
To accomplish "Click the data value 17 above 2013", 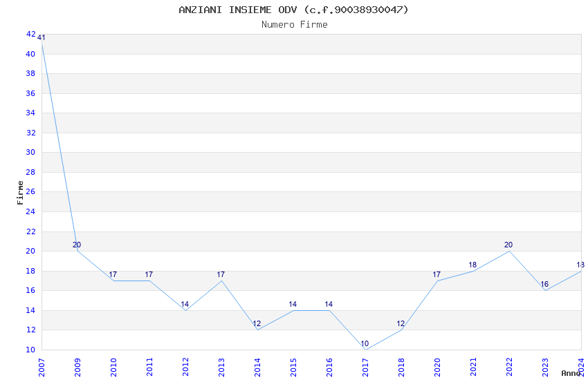I will (221, 274).
